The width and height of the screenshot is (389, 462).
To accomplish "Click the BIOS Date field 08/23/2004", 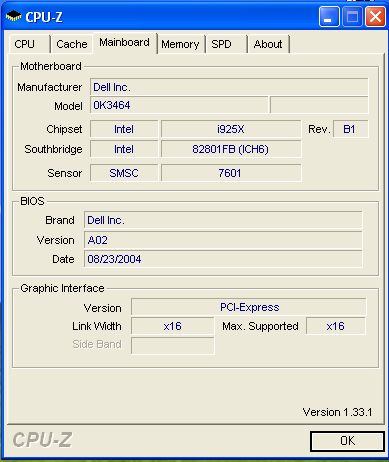I will [223, 259].
